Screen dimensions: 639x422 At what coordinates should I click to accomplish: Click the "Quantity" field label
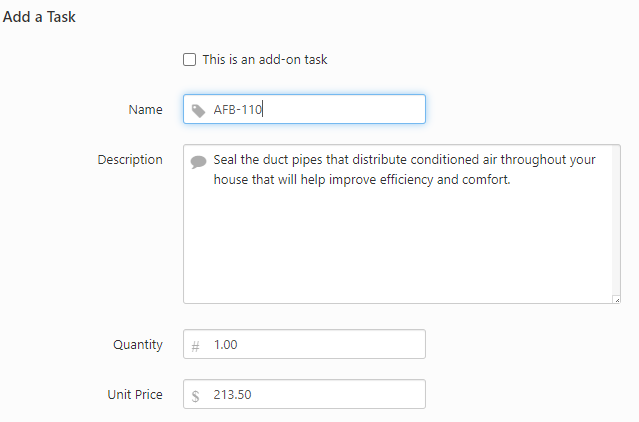(138, 345)
